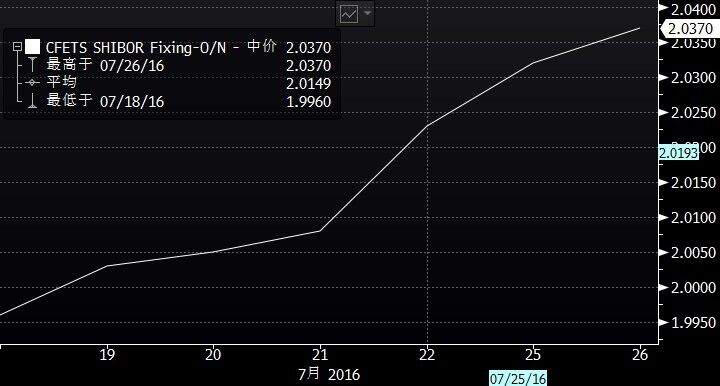The width and height of the screenshot is (720, 386).
Task: Click the y-axis label 2.0050
Action: (x=693, y=252)
